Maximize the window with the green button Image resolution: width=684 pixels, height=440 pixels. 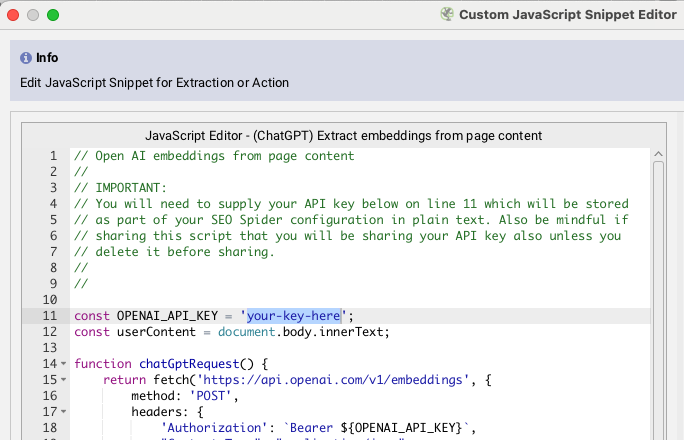click(53, 15)
